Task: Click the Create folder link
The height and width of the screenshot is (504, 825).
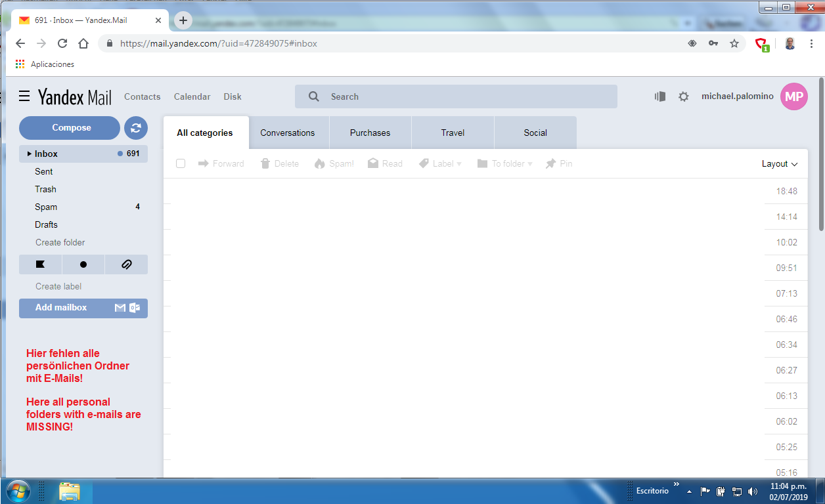Action: (x=60, y=242)
